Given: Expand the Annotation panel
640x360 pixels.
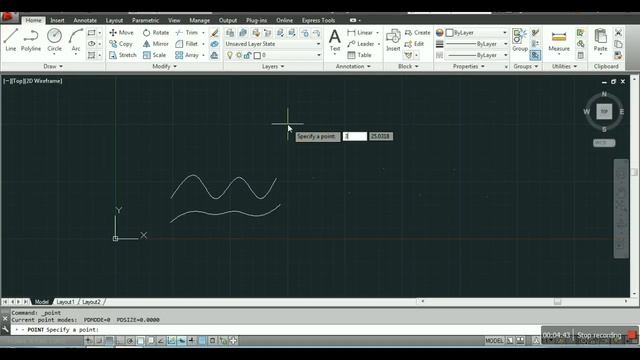Looking at the screenshot, I should point(353,66).
